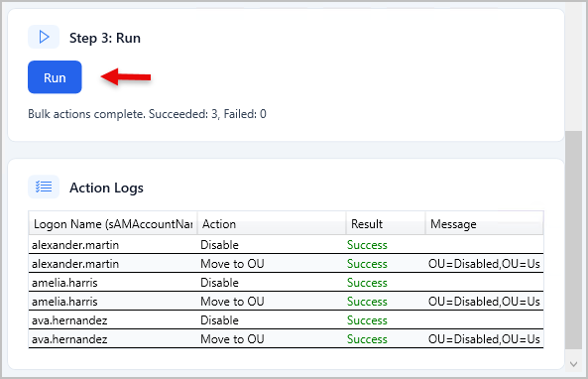Click the vertical scrollbar thumb
Screen dimensions: 588x379
point(573,240)
